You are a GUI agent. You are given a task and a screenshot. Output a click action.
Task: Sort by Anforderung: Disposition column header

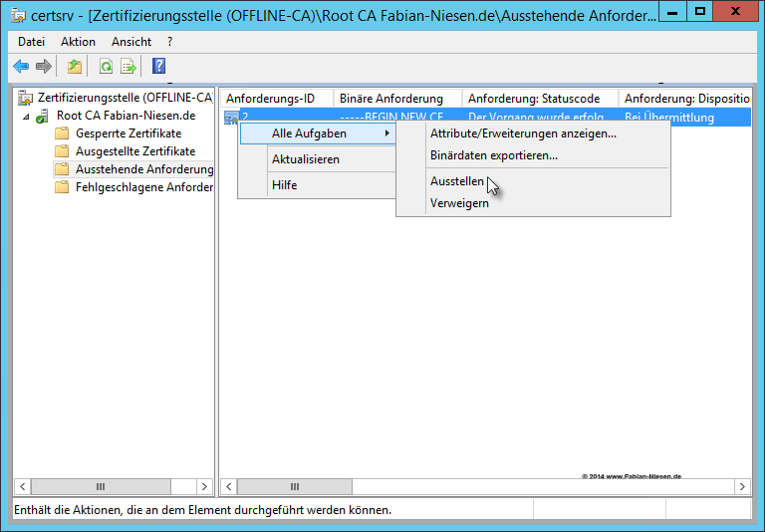(x=684, y=99)
